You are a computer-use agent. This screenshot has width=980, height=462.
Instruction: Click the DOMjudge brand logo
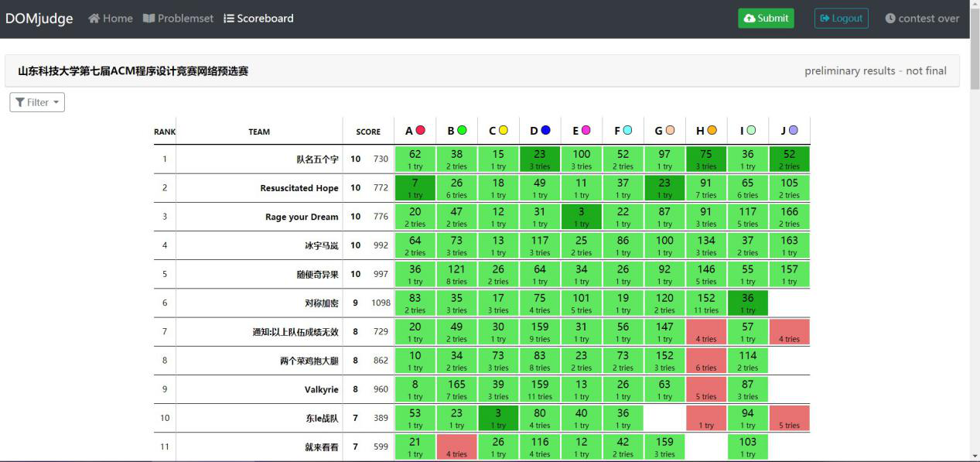(39, 19)
